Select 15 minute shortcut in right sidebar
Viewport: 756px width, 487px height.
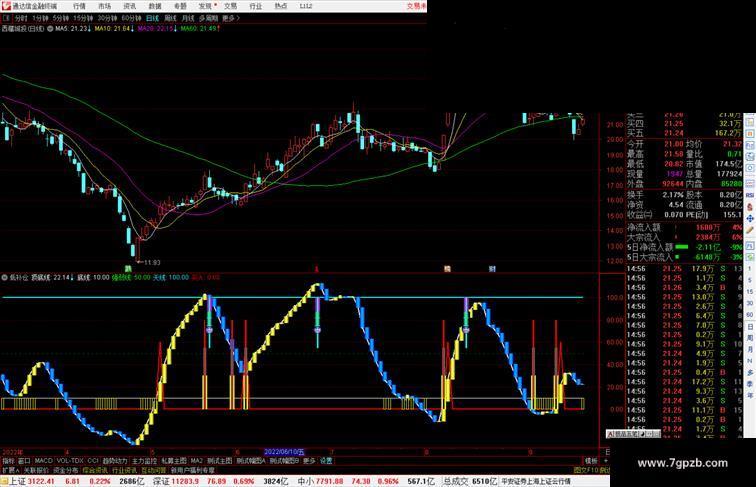click(x=750, y=292)
